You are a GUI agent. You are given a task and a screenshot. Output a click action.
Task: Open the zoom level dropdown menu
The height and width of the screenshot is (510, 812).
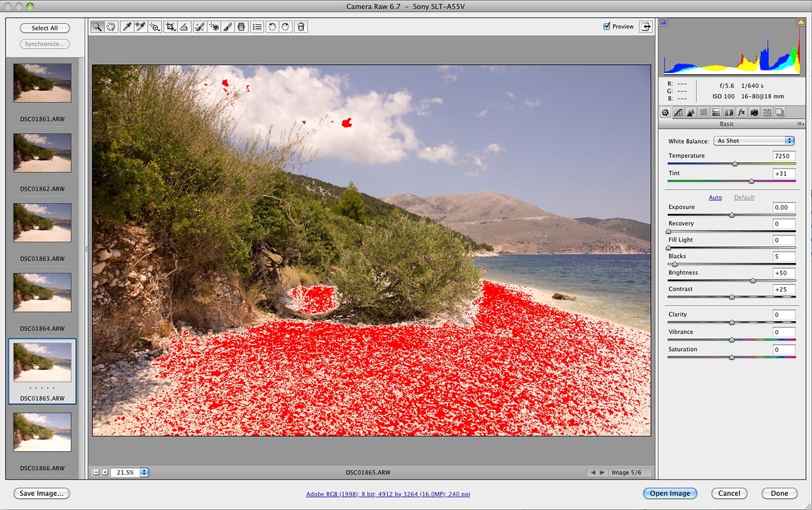(x=145, y=472)
